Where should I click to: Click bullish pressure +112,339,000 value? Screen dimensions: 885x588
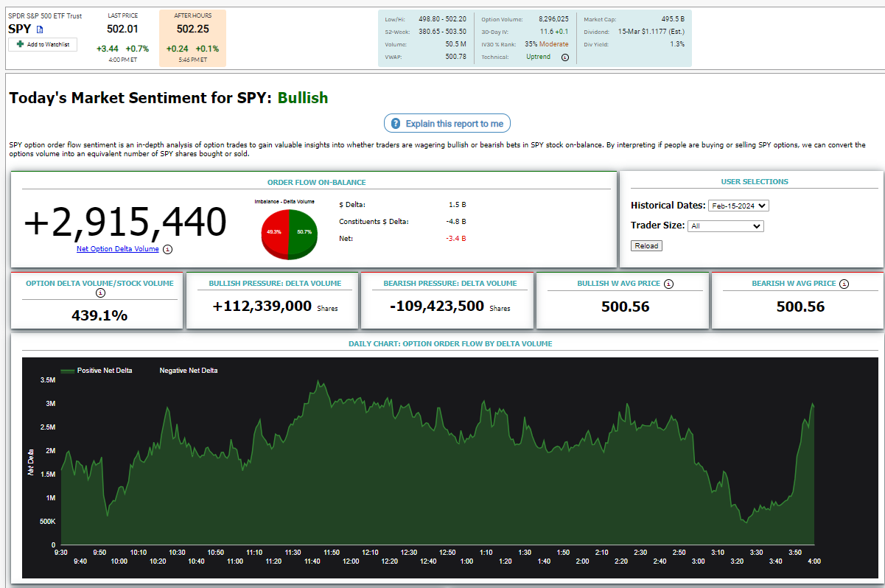click(262, 307)
